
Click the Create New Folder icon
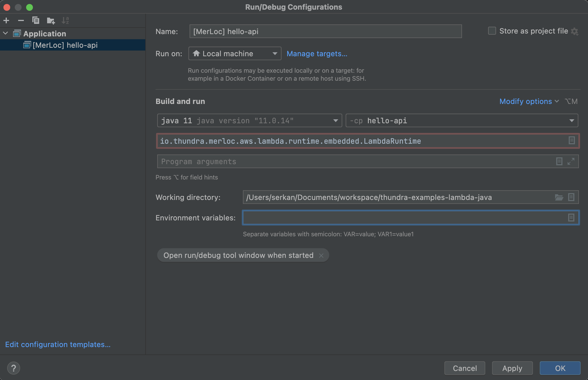pyautogui.click(x=51, y=20)
